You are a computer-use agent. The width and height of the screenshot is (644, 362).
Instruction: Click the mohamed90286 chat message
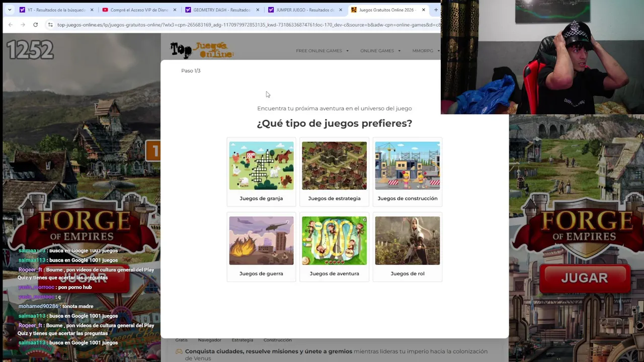pos(56,306)
